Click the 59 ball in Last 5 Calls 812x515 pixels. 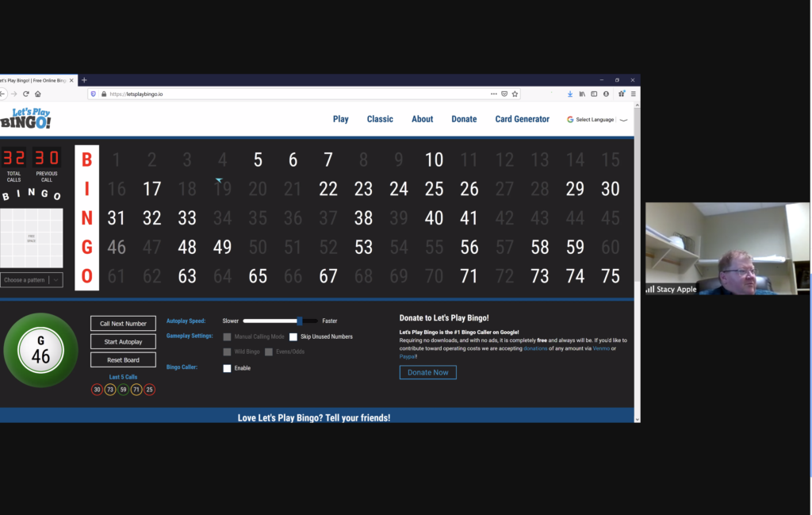click(123, 390)
